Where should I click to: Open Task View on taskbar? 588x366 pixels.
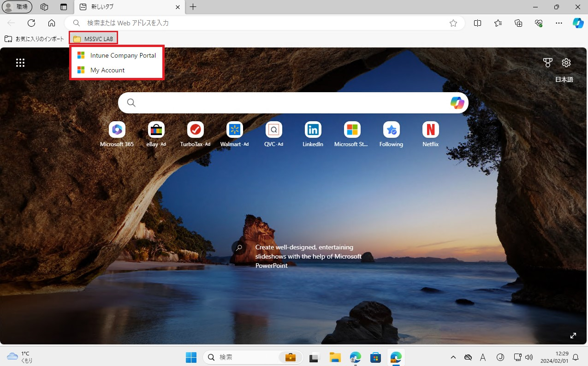tap(315, 357)
